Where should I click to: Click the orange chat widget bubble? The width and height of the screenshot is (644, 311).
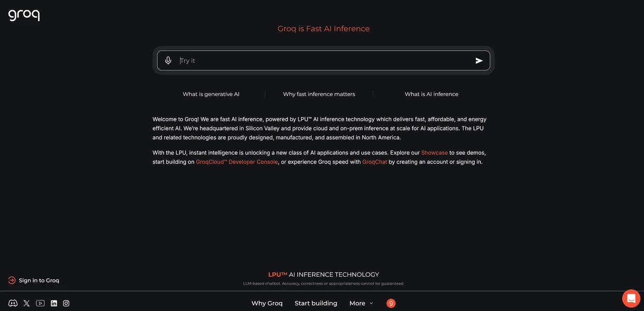[x=631, y=299]
